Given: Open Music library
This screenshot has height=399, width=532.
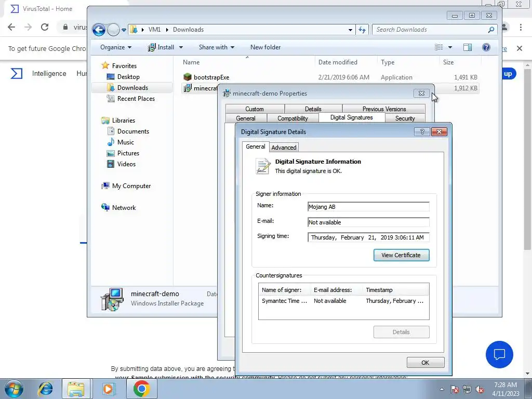Looking at the screenshot, I should click(126, 142).
